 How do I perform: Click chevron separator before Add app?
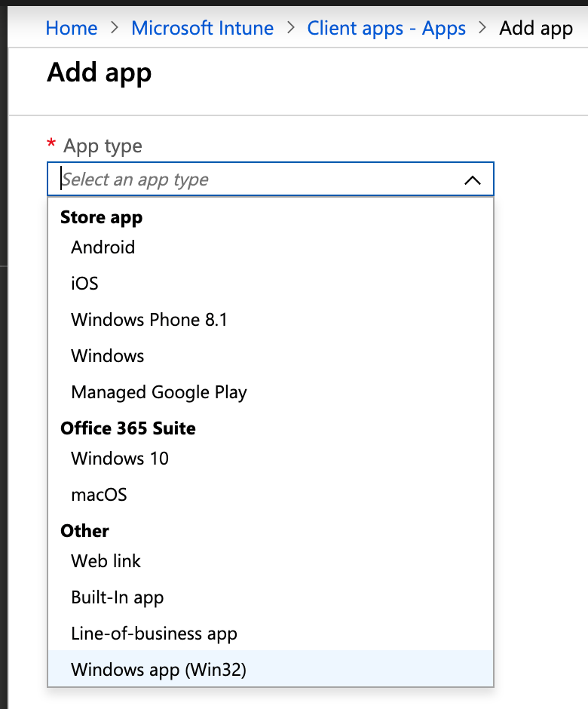[x=482, y=28]
